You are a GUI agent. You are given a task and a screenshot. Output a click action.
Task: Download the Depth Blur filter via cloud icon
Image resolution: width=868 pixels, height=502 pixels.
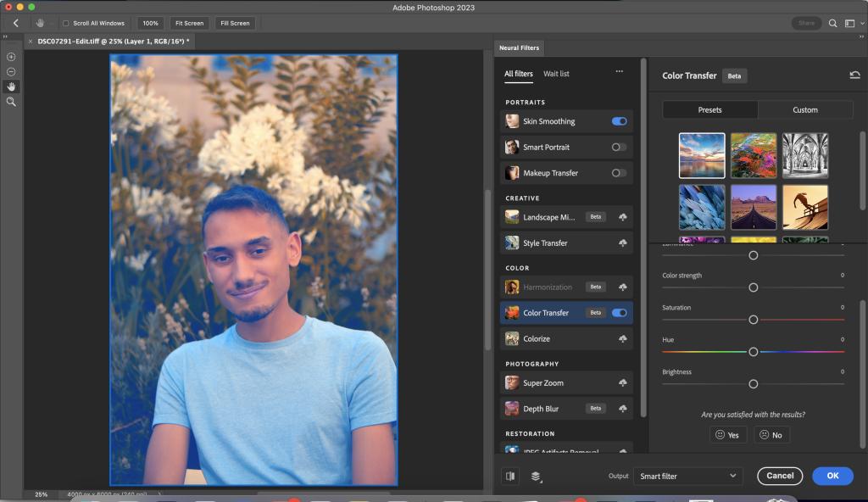click(x=623, y=409)
